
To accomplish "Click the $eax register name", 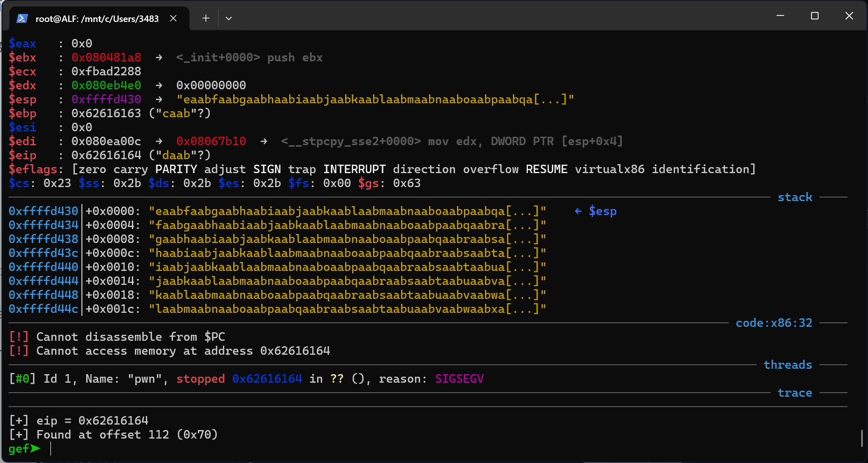I will (22, 43).
